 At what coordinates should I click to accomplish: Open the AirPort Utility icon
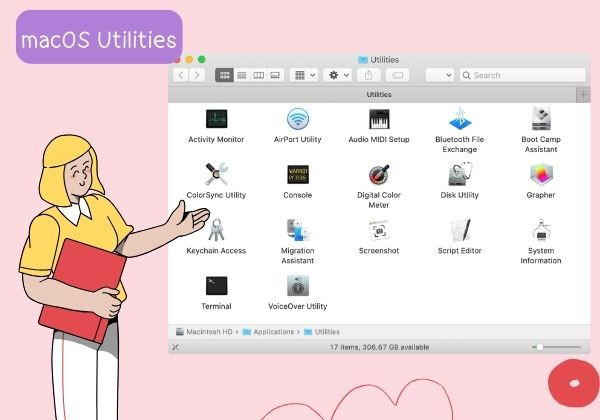(x=297, y=119)
